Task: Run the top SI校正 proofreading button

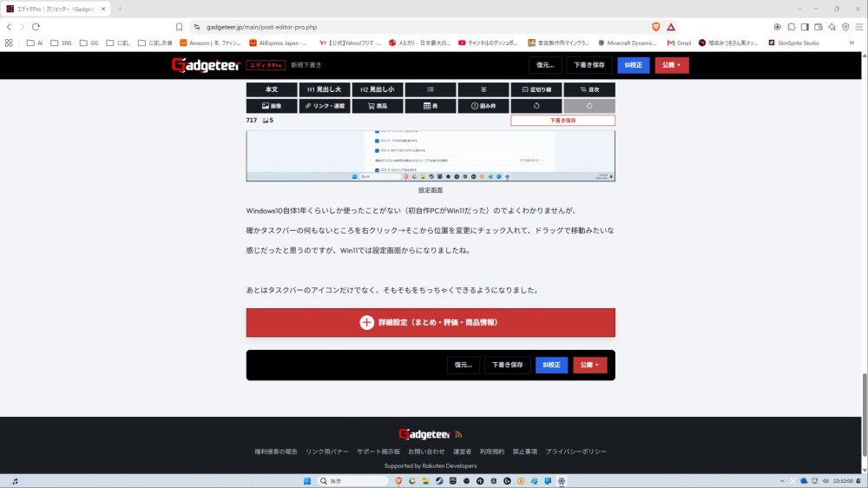Action: pos(634,65)
